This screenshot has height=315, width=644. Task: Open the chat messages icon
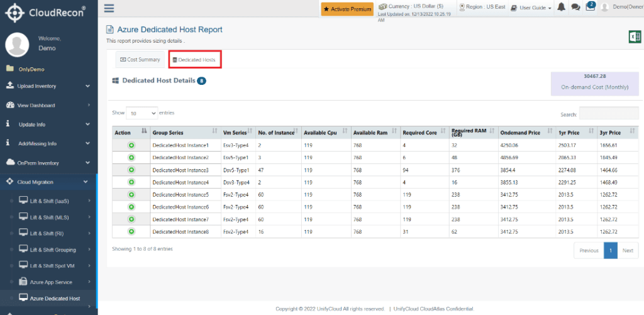click(575, 8)
